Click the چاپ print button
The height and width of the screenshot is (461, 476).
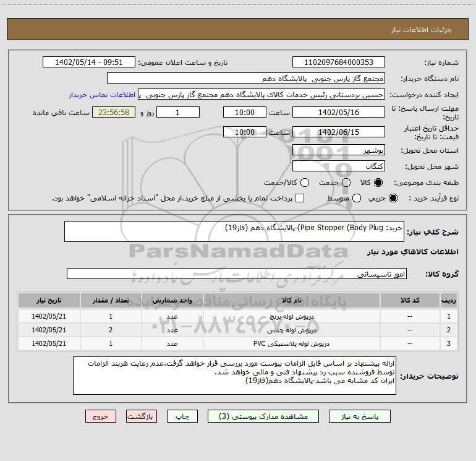click(x=182, y=416)
